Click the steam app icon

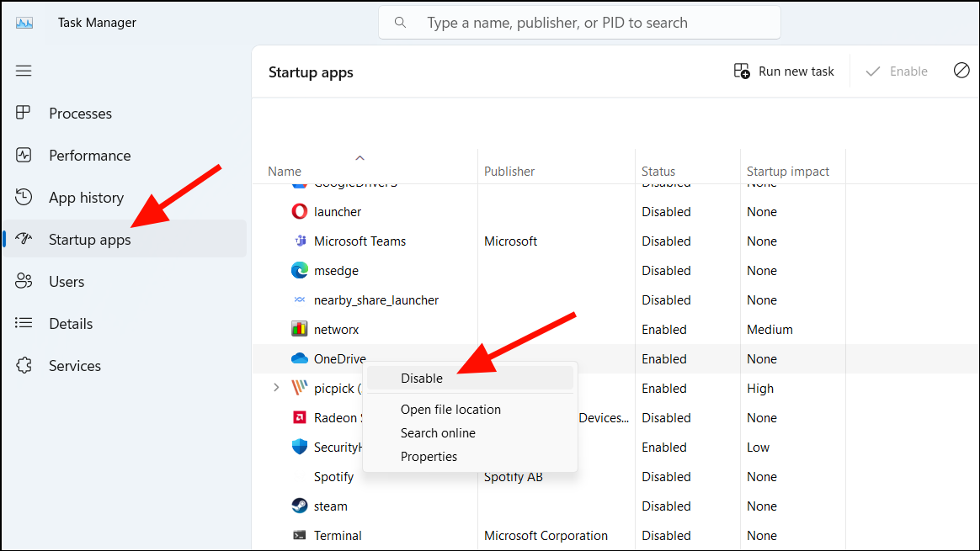pos(300,506)
